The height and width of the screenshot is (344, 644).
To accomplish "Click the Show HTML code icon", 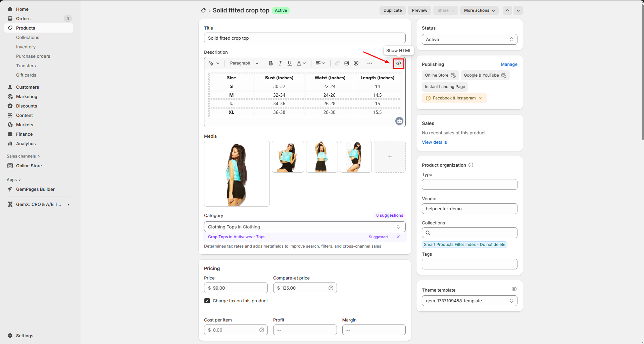I will (398, 63).
